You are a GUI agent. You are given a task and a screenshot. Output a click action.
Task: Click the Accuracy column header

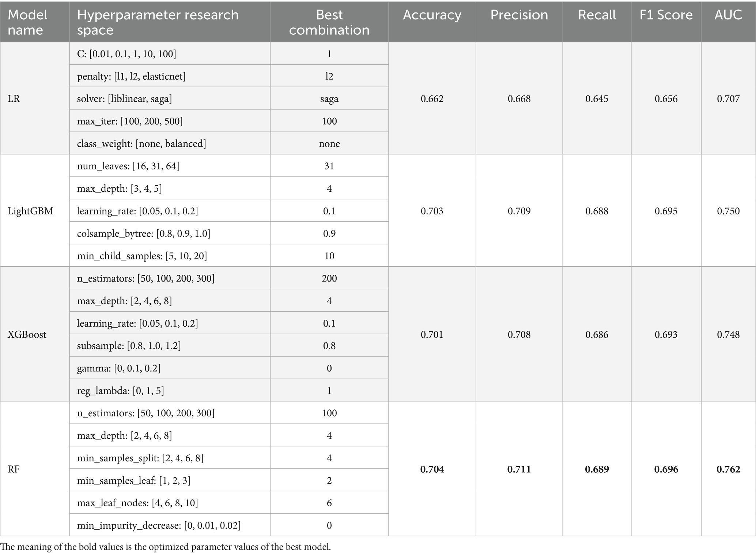pyautogui.click(x=432, y=15)
